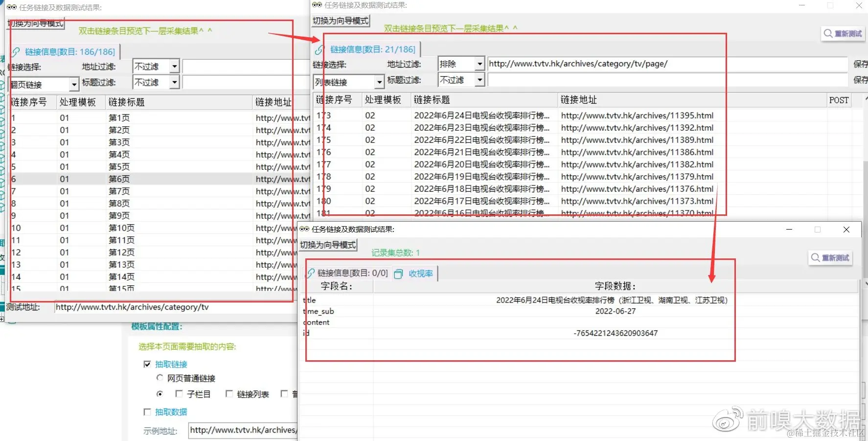Click the magnifier icon of top-right 重新测试 button

(828, 33)
